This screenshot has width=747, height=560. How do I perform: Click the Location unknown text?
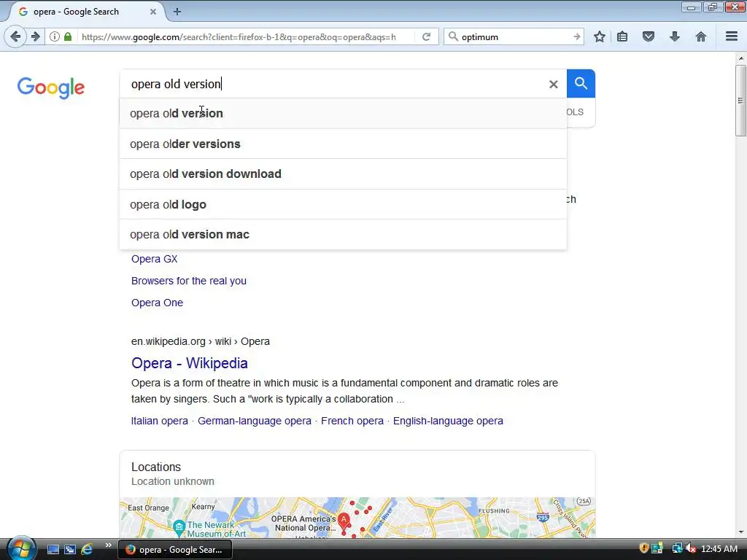click(173, 481)
